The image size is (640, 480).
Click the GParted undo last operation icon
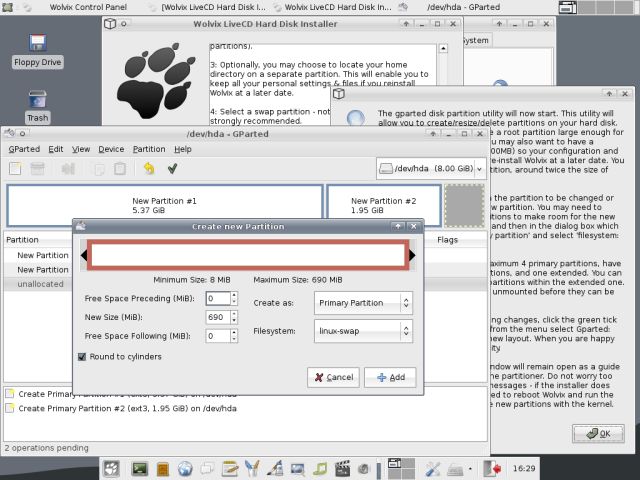[x=149, y=169]
